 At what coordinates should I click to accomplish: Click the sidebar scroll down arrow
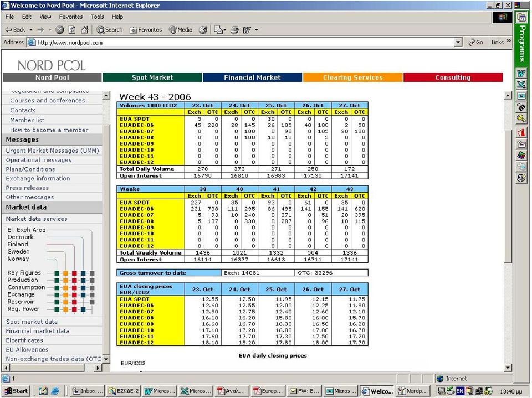coord(106,359)
